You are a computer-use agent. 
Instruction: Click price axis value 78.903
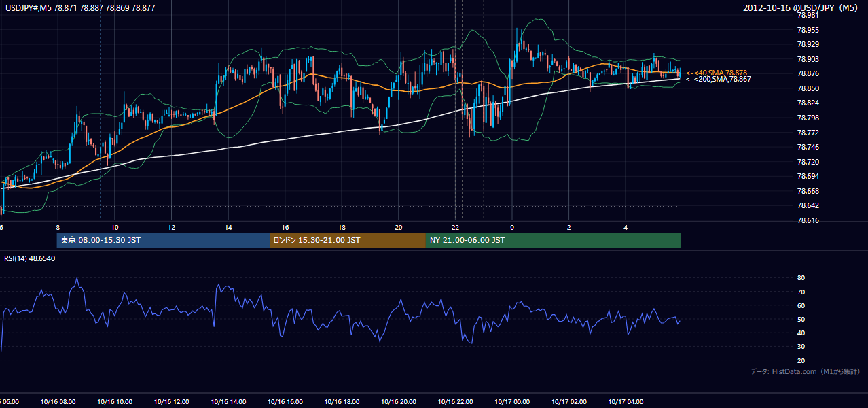(808, 60)
